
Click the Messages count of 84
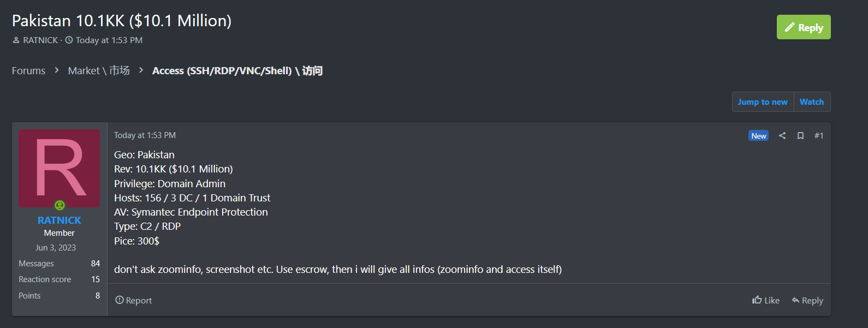96,264
